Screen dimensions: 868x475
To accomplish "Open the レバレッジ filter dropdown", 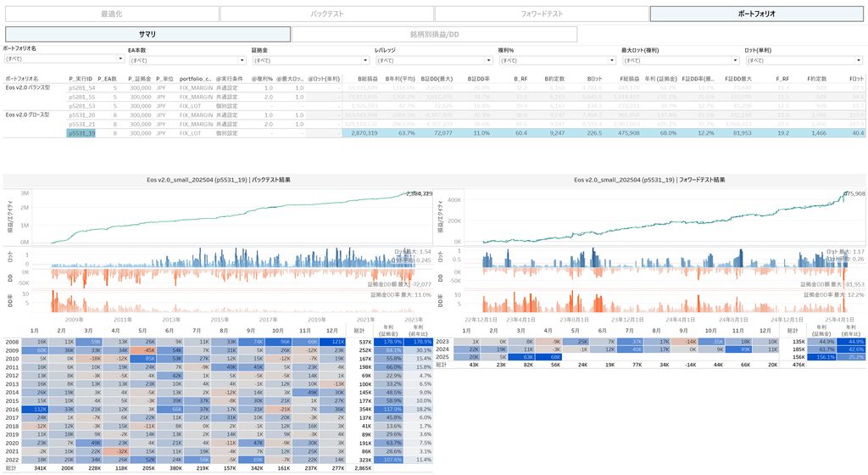I will 432,60.
